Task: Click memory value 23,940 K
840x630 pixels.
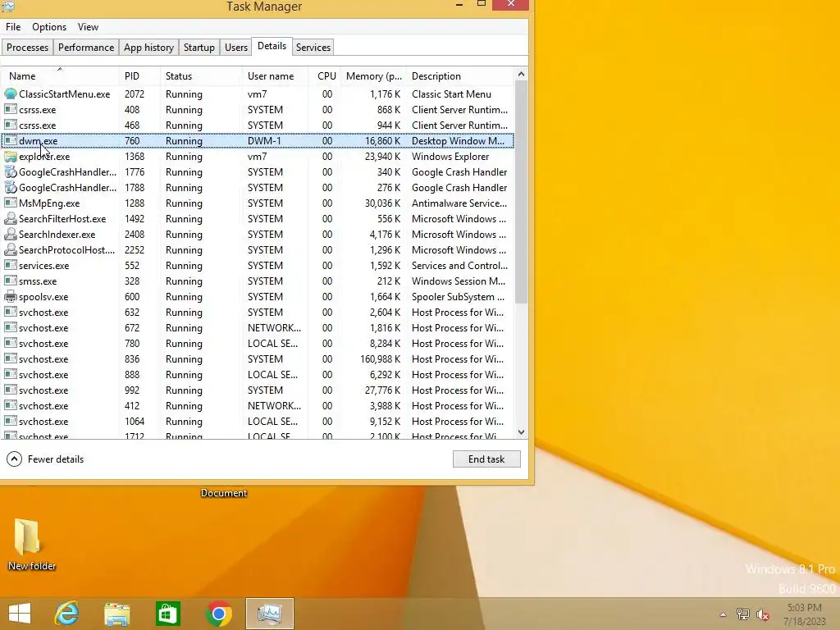Action: point(382,157)
